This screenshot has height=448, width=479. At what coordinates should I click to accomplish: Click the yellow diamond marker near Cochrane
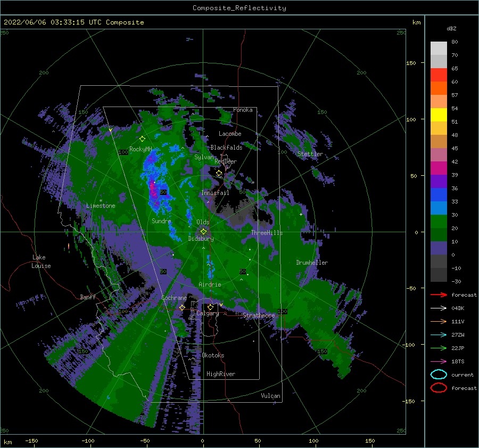coord(182,307)
